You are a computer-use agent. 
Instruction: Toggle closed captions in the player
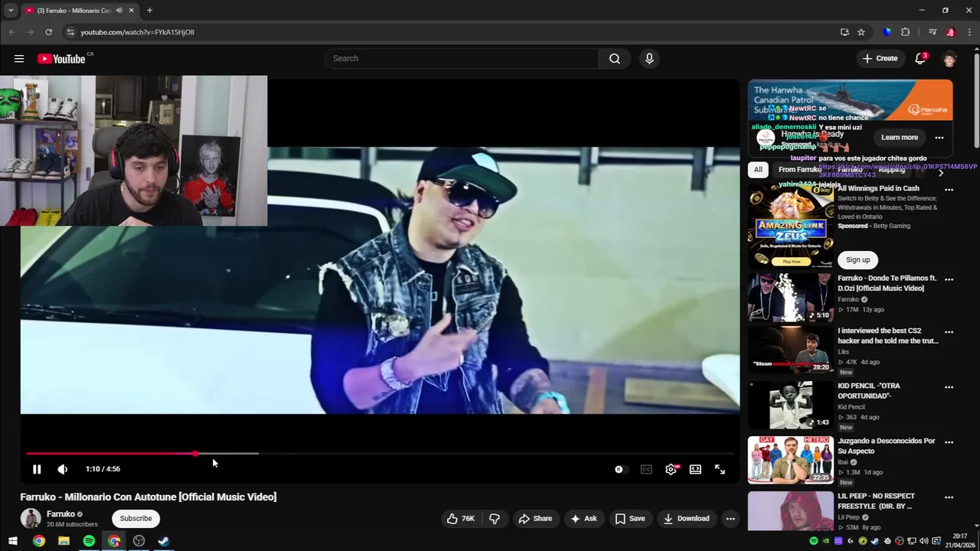coord(646,469)
